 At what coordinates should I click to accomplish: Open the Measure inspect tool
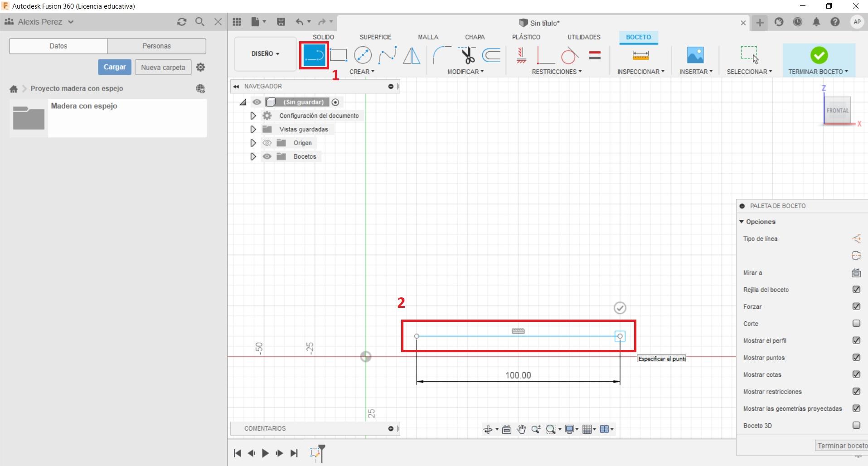[x=640, y=55]
